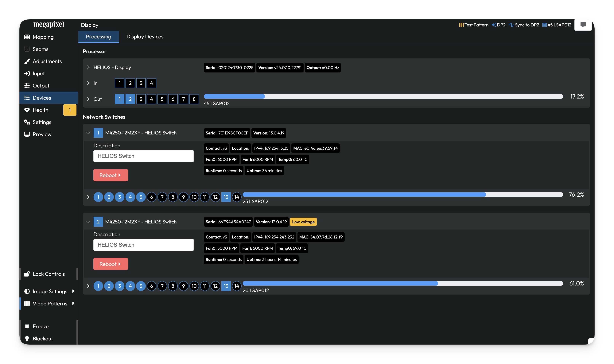Viewport: 614px width, 364px height.
Task: Select processor input port 4
Action: point(151,83)
